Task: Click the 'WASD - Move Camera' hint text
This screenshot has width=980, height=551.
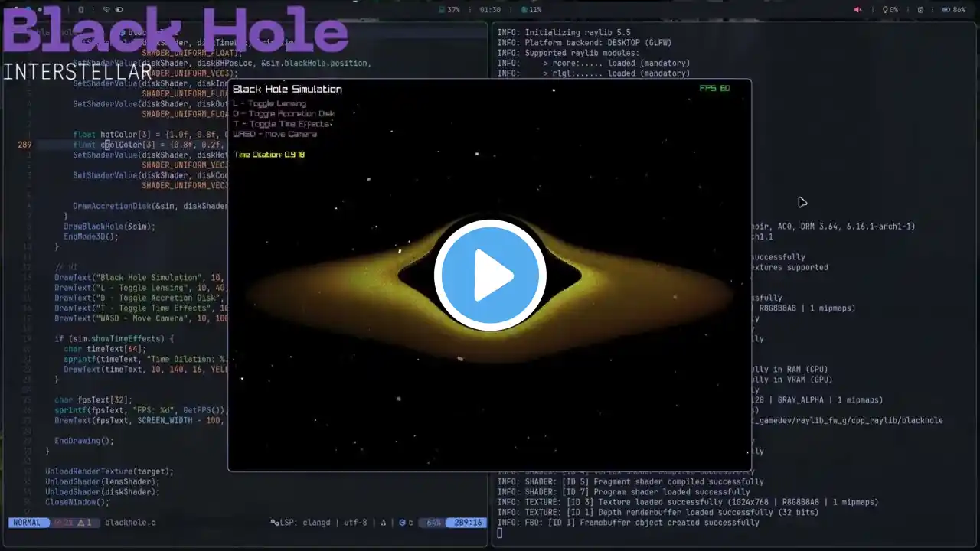Action: [x=275, y=134]
